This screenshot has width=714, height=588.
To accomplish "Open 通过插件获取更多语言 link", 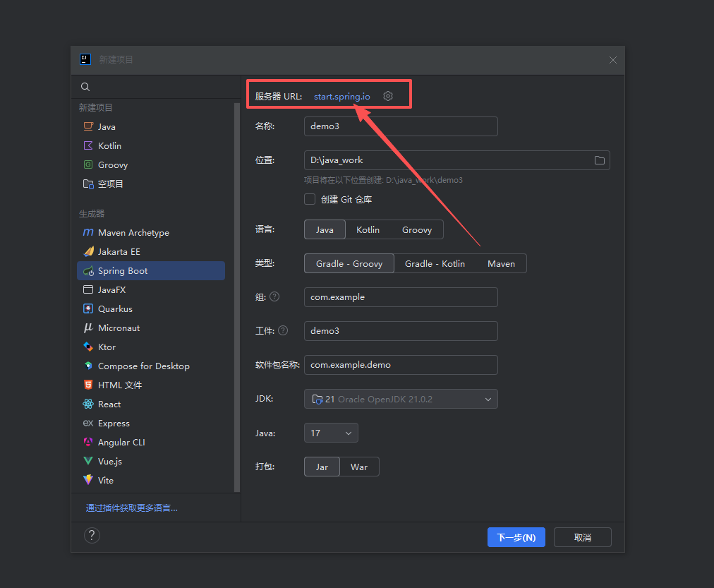I will click(x=132, y=508).
